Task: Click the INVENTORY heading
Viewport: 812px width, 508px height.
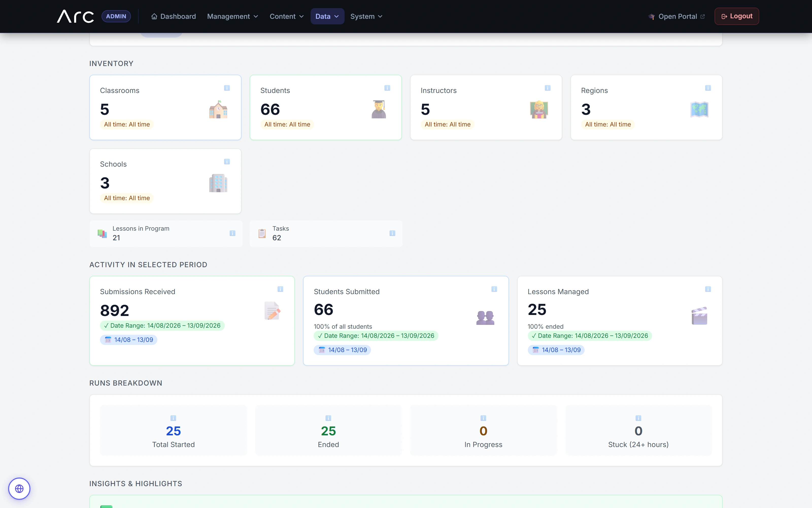Action: click(111, 63)
